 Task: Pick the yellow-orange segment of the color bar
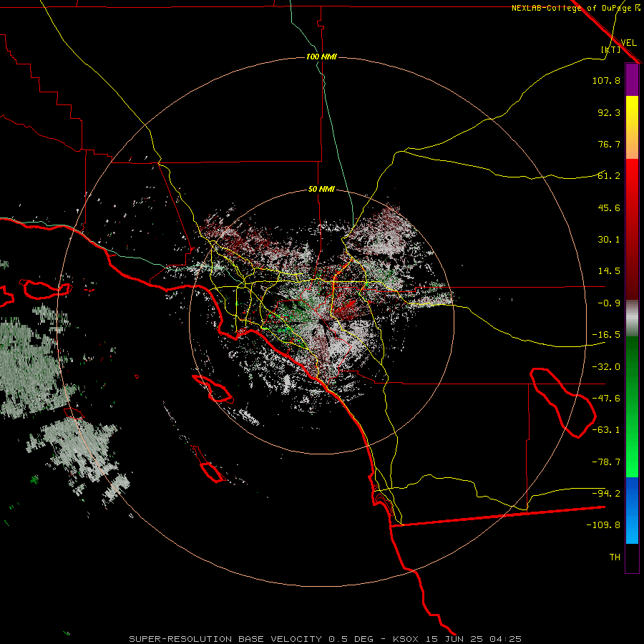(x=632, y=127)
